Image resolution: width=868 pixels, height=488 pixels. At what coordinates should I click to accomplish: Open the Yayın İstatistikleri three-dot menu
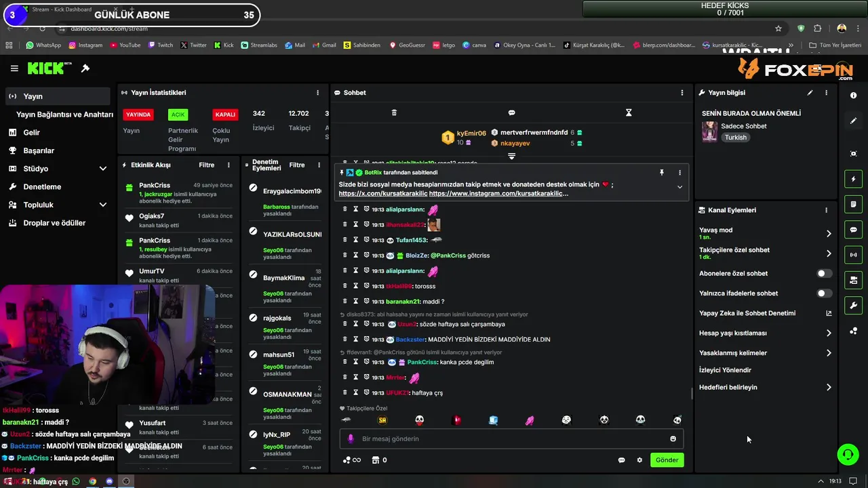pyautogui.click(x=317, y=93)
